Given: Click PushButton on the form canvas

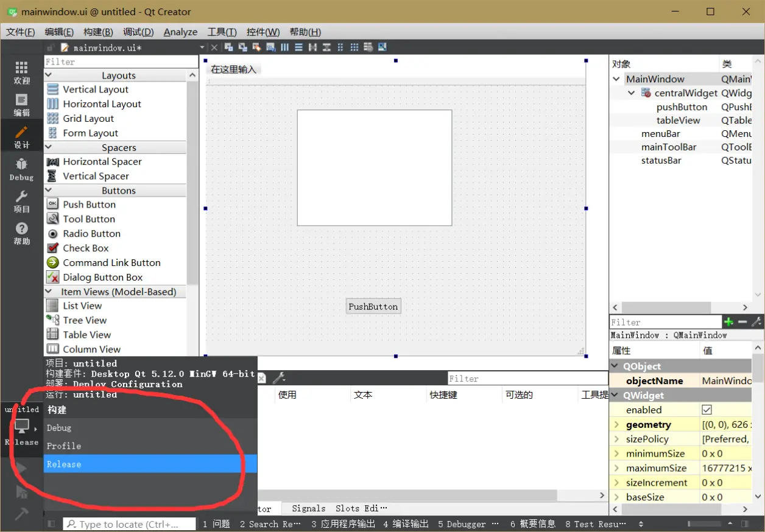Looking at the screenshot, I should 373,306.
